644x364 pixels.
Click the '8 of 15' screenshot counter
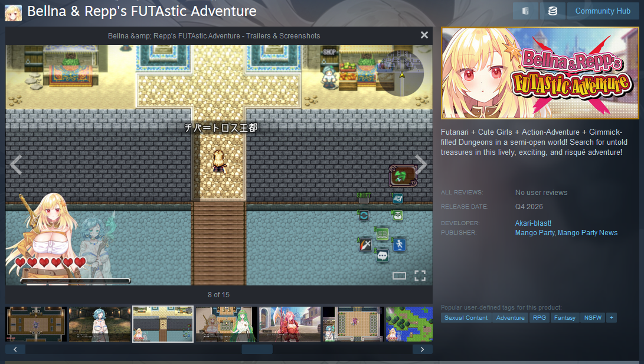point(218,294)
